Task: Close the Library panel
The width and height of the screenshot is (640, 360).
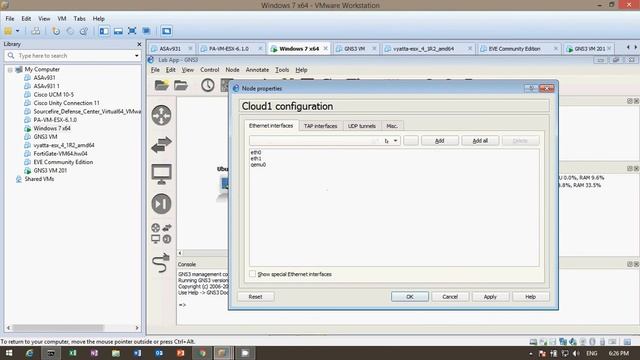Action: coord(139,44)
